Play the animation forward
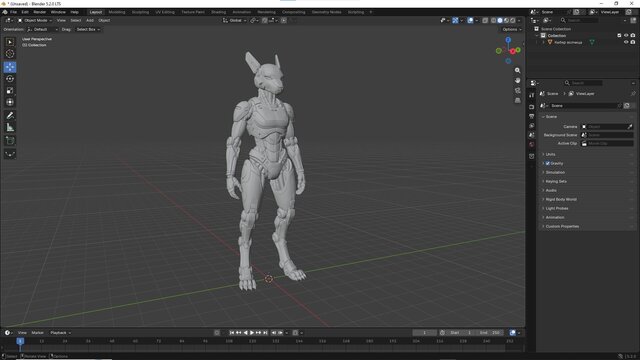 [252, 333]
